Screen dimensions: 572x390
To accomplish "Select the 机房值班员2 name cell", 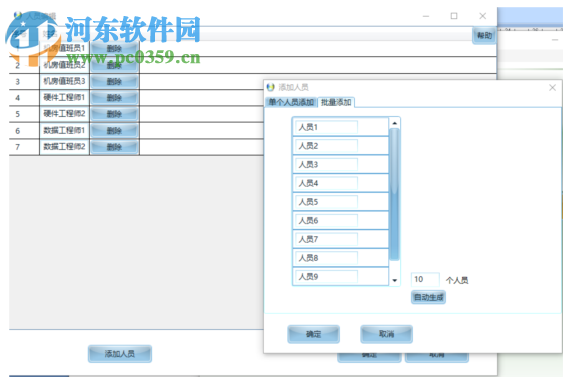I will click(x=64, y=65).
